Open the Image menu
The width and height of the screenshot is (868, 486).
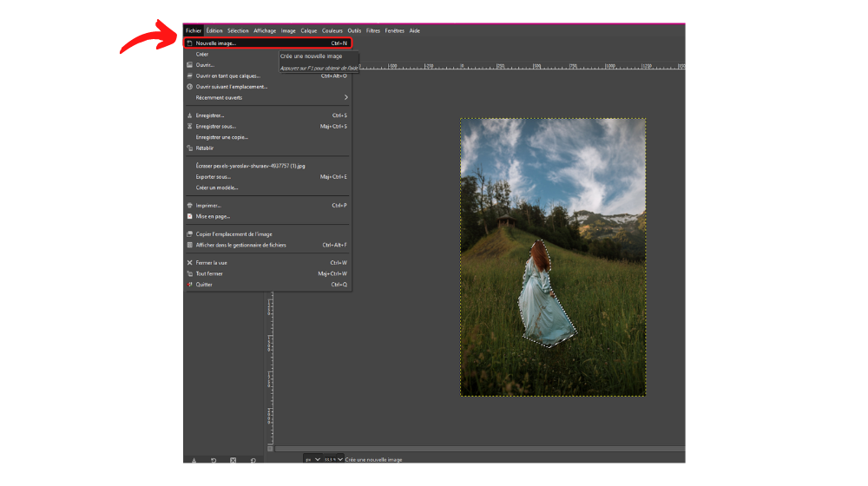click(288, 31)
